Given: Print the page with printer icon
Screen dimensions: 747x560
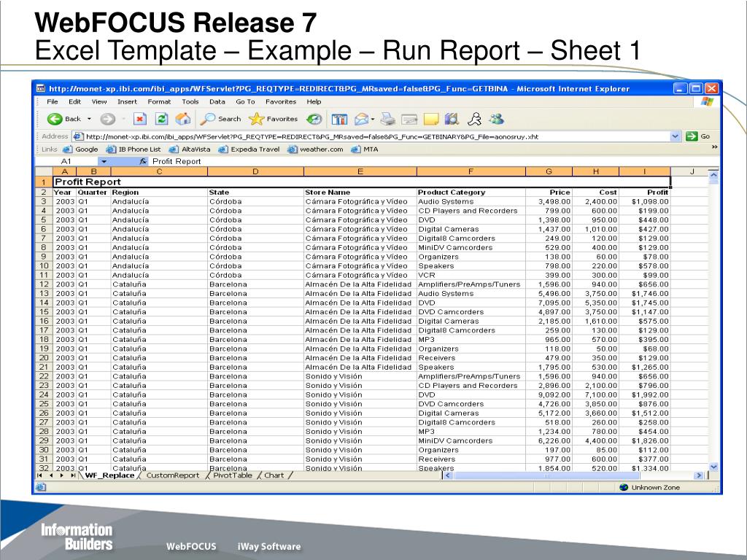Looking at the screenshot, I should point(388,119).
